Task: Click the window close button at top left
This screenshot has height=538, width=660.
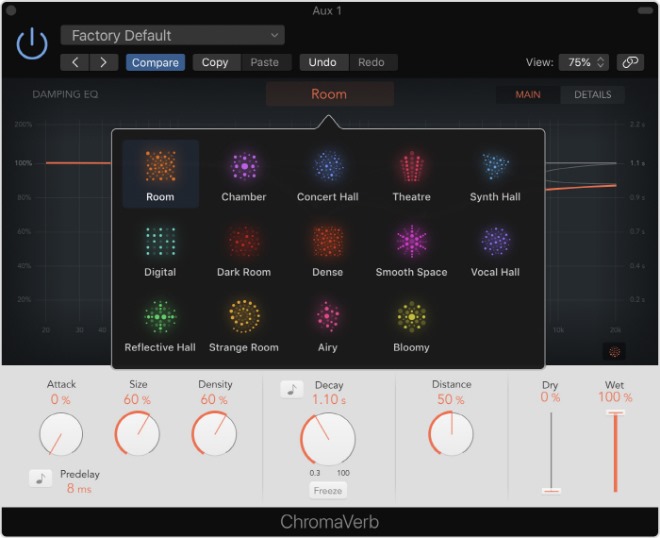Action: point(11,10)
